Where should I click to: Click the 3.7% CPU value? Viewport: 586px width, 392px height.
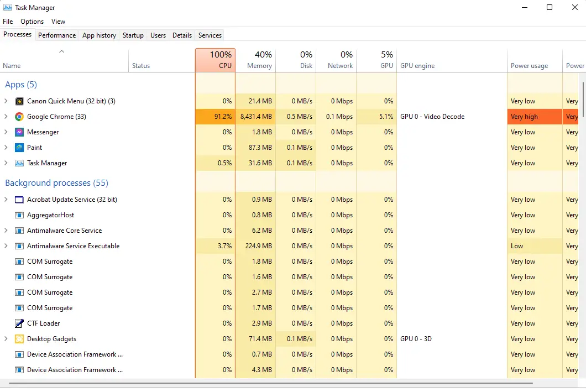pos(224,246)
